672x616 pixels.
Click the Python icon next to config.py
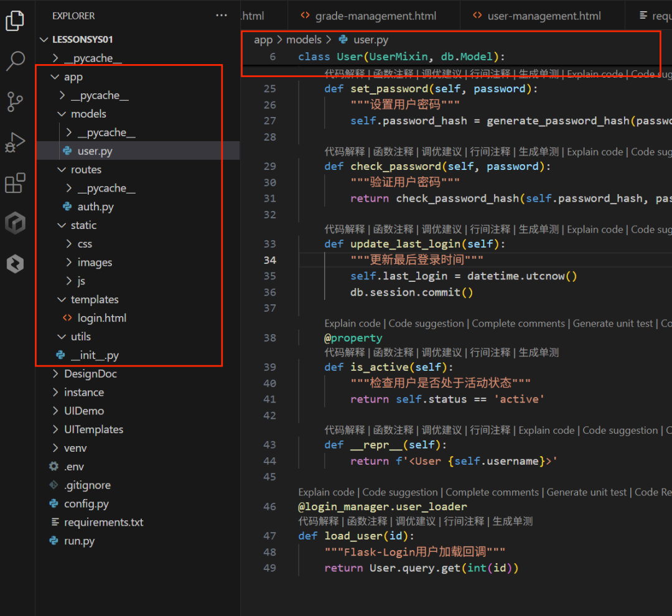54,503
